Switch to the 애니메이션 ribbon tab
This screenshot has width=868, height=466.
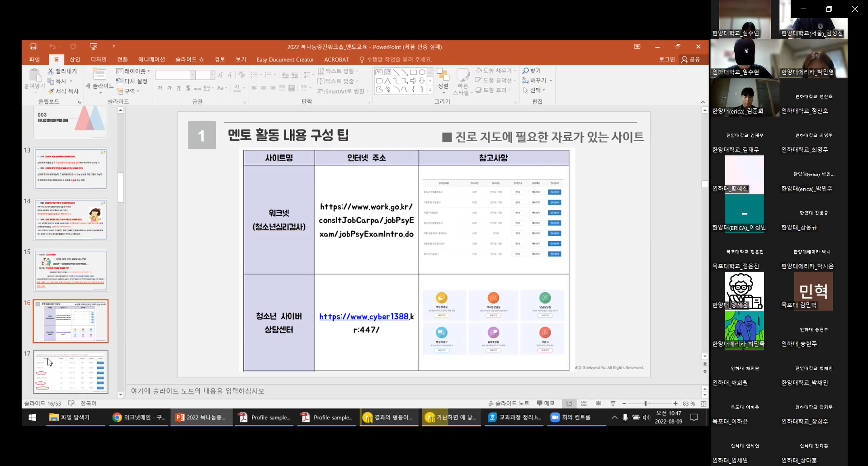pos(151,59)
